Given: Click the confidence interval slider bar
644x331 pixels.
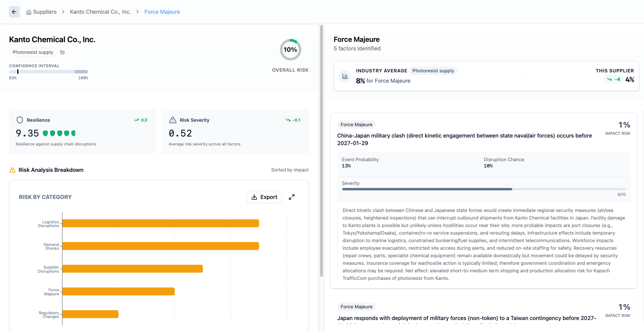Looking at the screenshot, I should tap(48, 72).
